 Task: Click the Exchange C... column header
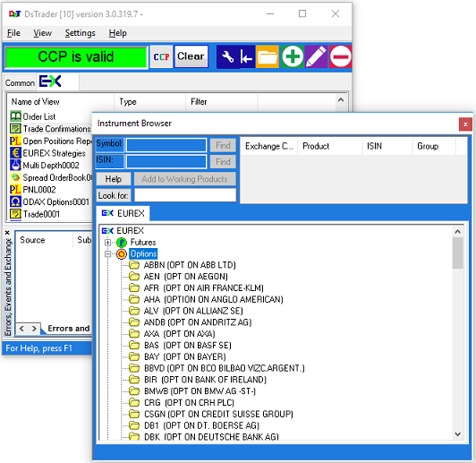pos(269,146)
